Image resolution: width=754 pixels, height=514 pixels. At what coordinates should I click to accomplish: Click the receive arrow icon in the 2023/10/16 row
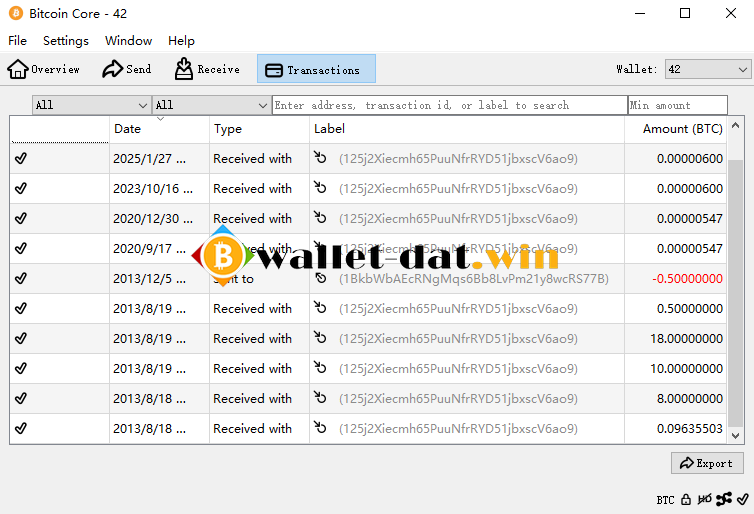click(x=320, y=187)
